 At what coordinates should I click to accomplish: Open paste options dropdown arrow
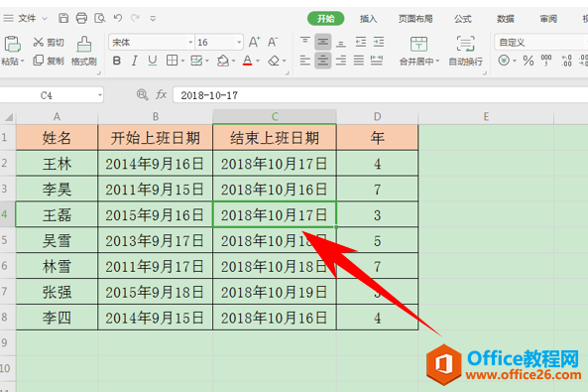coord(23,61)
